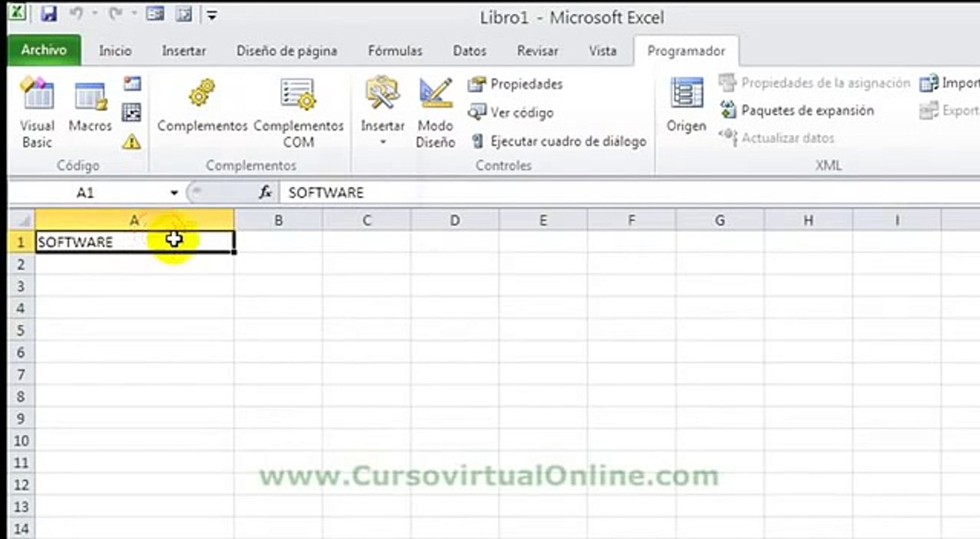Screen dimensions: 980x539
Task: Go to the Revisar tab
Action: [538, 51]
